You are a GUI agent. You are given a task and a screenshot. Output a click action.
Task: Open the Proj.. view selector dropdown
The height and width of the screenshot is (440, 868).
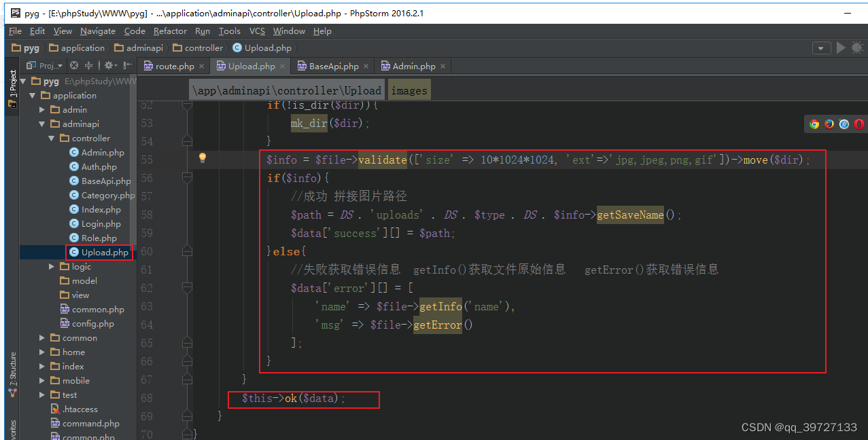point(45,66)
